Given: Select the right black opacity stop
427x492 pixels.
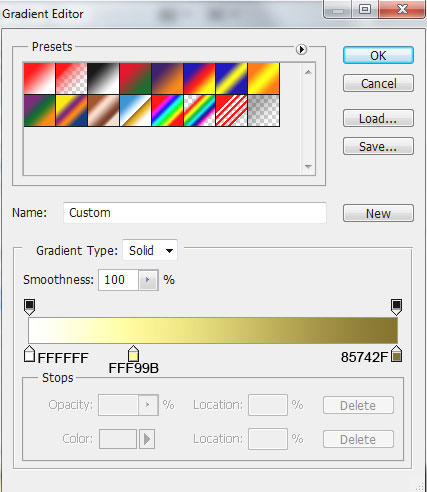Looking at the screenshot, I should (x=396, y=307).
